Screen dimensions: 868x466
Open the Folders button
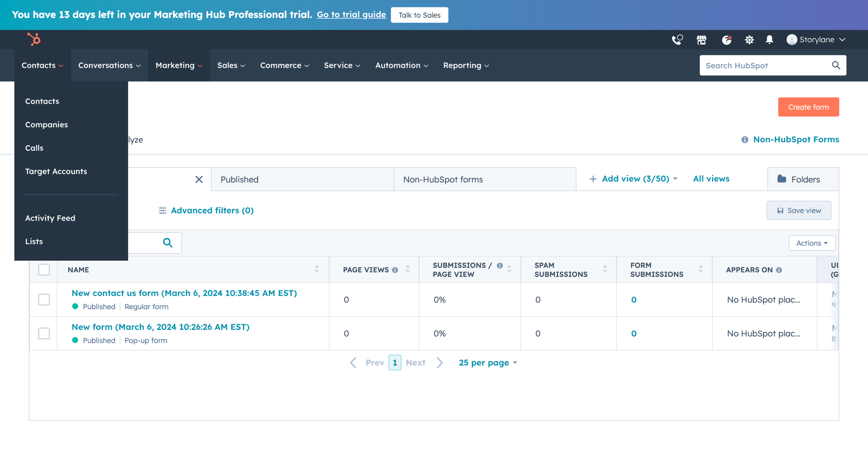803,179
